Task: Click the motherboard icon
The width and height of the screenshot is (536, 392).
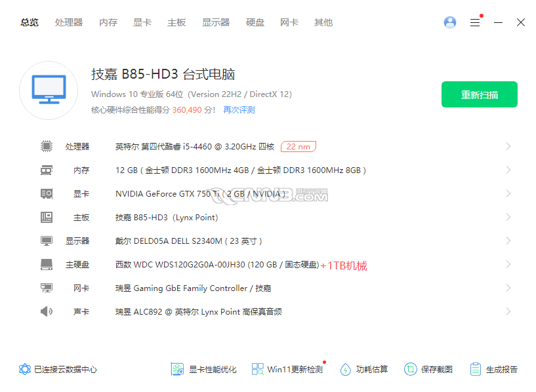Action: [x=47, y=217]
